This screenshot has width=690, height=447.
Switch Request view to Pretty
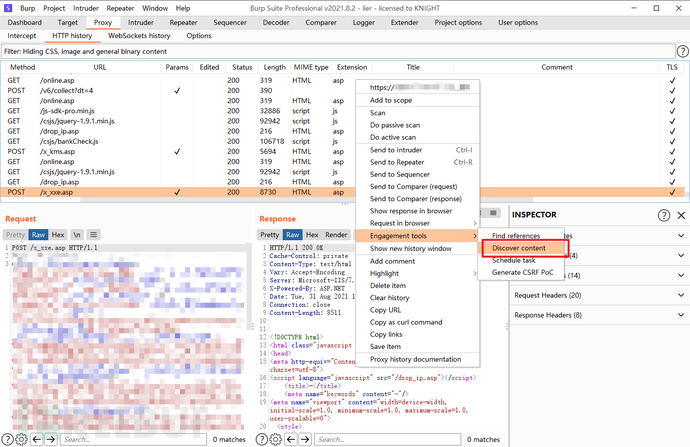pos(15,235)
